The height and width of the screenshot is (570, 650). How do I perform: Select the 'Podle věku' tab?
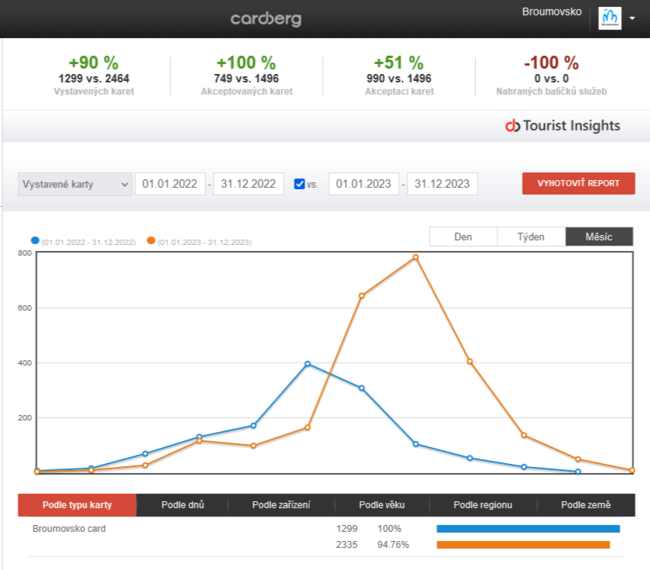tap(382, 505)
